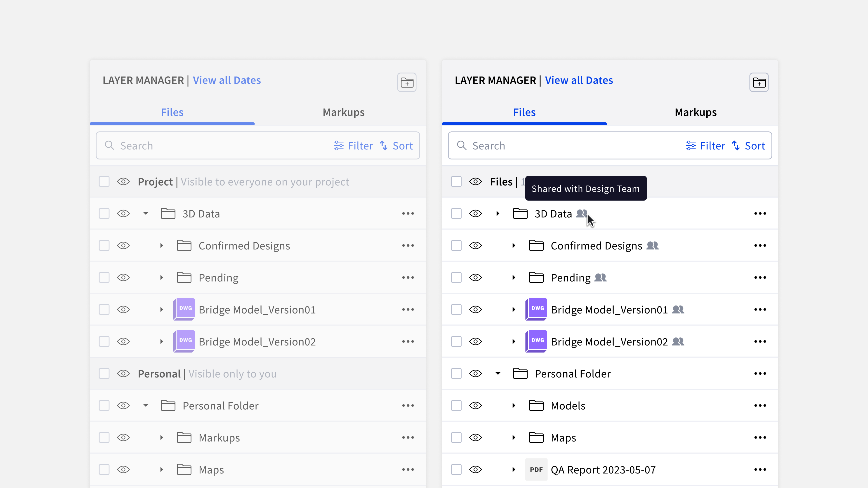This screenshot has height=488, width=868.
Task: Open more options for Confirmed Designs left panel
Action: click(408, 245)
